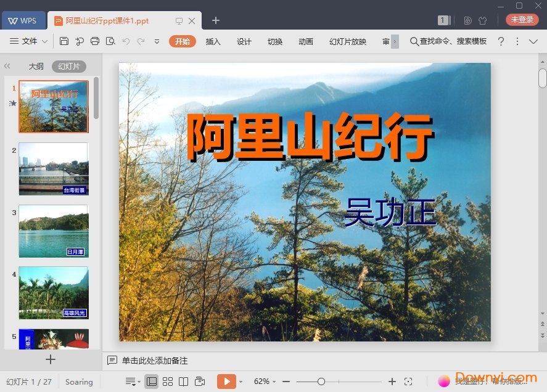Toggle notes pane layout icon

131,381
